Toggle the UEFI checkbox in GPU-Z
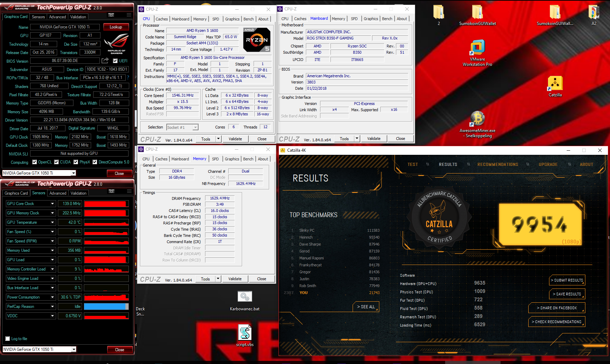The height and width of the screenshot is (364, 610). pos(115,61)
